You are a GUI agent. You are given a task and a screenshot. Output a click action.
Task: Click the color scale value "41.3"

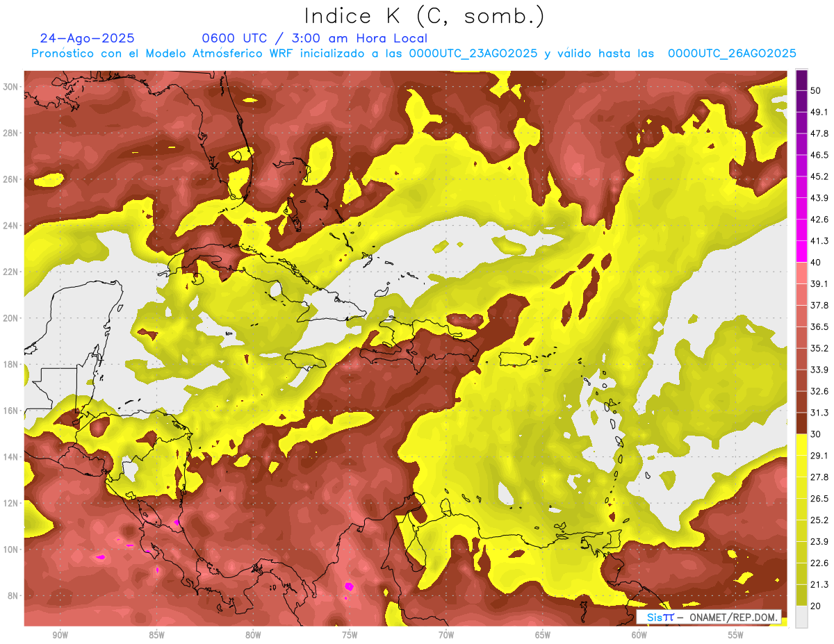[819, 241]
